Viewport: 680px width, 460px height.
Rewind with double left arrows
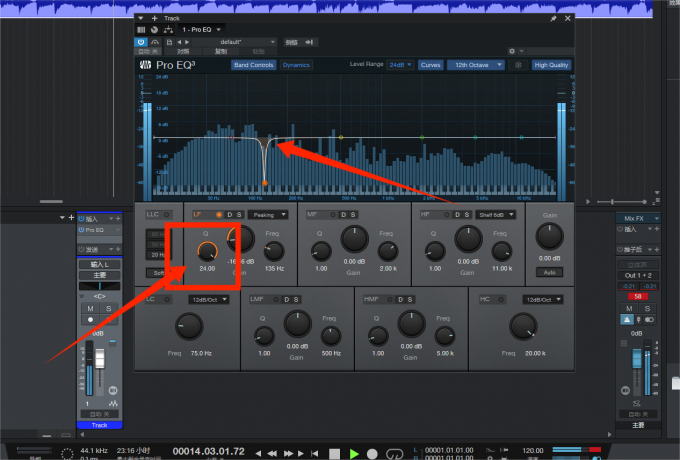tap(273, 453)
